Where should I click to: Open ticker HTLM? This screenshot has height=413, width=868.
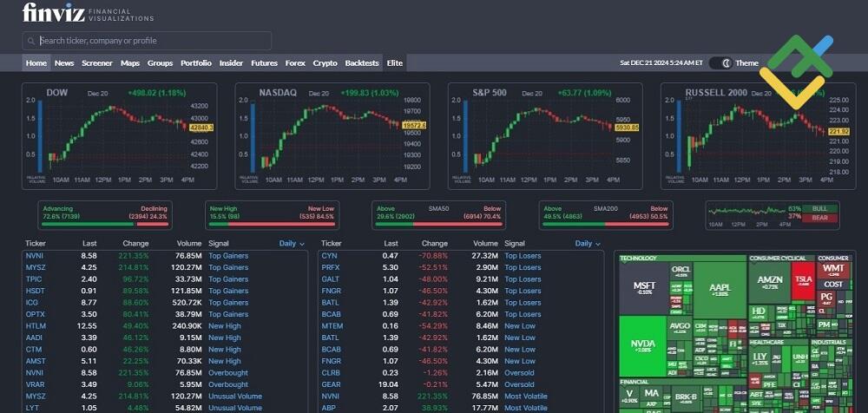[35, 326]
